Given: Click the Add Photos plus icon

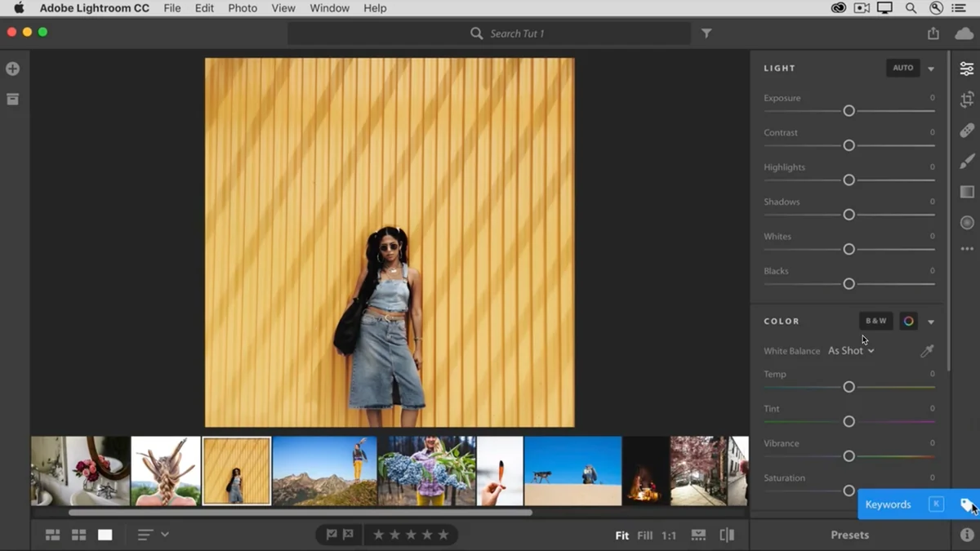Looking at the screenshot, I should [12, 69].
